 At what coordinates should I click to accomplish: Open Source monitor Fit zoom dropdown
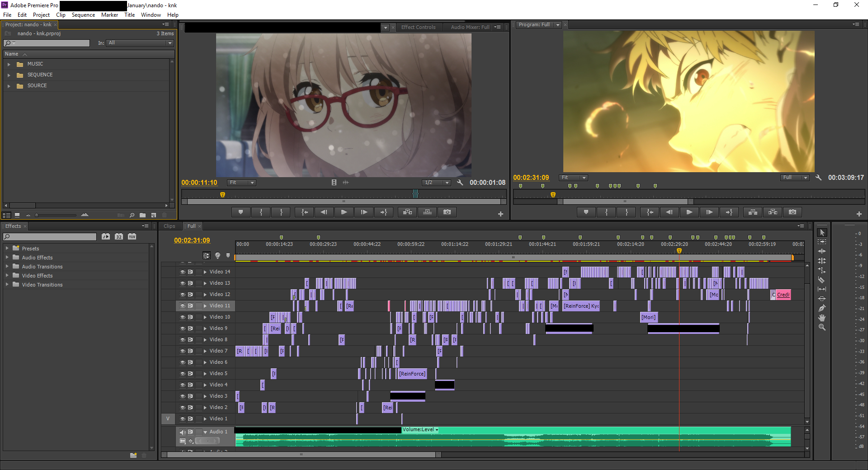click(241, 183)
